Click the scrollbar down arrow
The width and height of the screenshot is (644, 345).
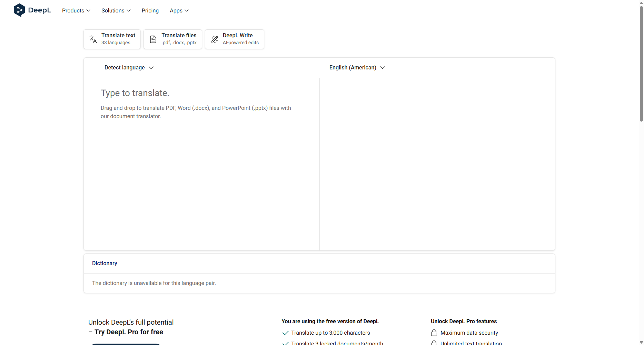click(641, 342)
